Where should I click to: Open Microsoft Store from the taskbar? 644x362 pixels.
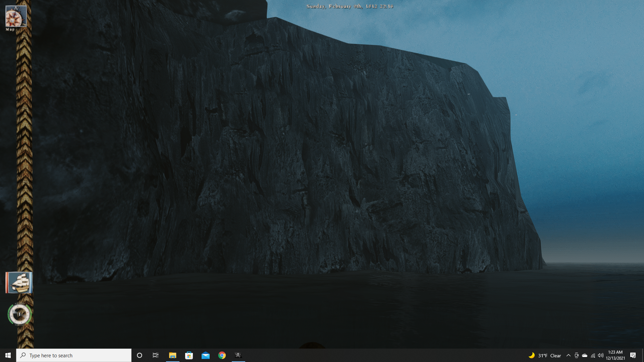(x=189, y=355)
